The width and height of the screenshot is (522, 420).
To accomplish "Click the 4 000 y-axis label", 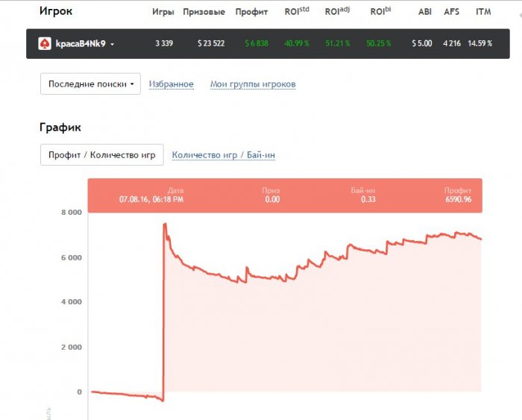I will [72, 302].
